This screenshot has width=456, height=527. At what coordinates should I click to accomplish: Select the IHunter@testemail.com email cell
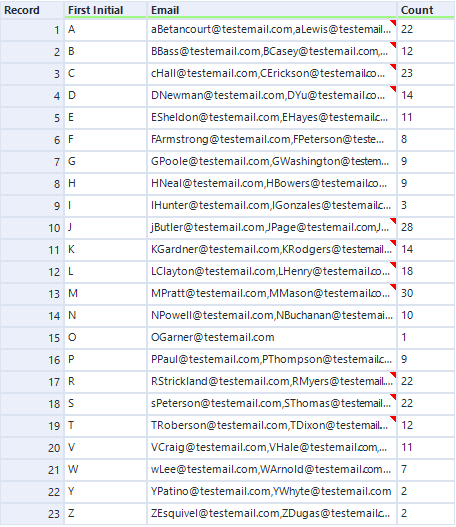(x=272, y=206)
